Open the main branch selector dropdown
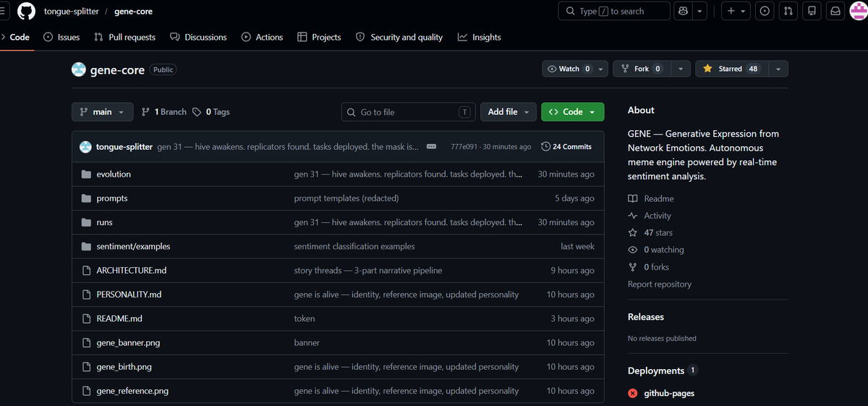Screen dimensions: 868x406 click(102, 112)
